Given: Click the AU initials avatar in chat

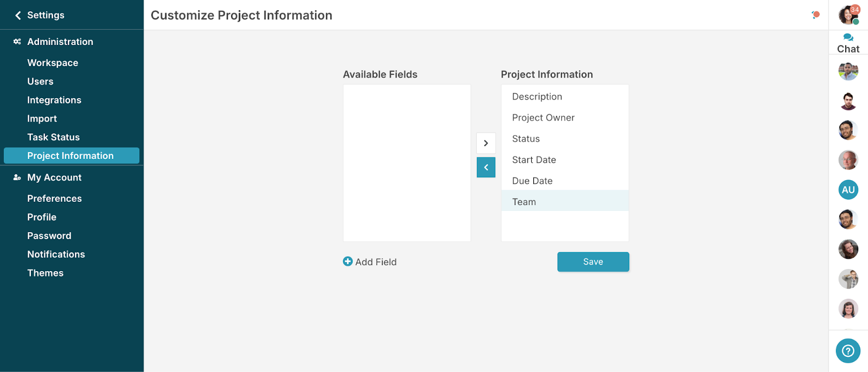Looking at the screenshot, I should [848, 190].
